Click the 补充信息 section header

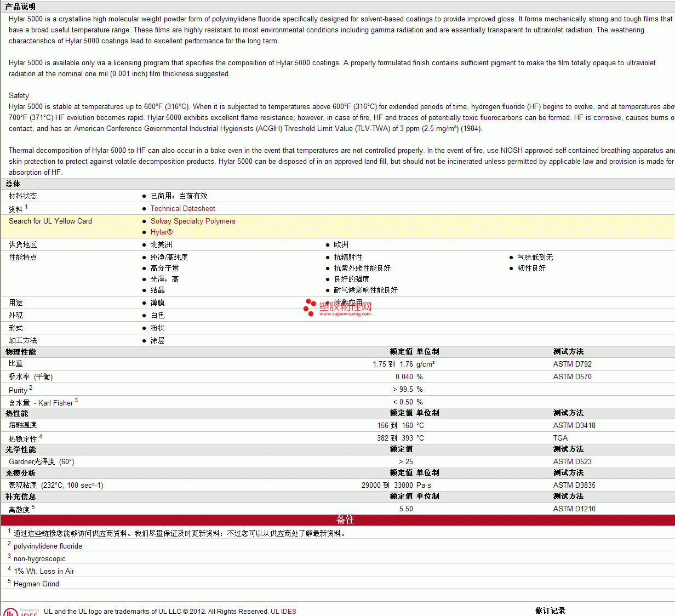(21, 497)
